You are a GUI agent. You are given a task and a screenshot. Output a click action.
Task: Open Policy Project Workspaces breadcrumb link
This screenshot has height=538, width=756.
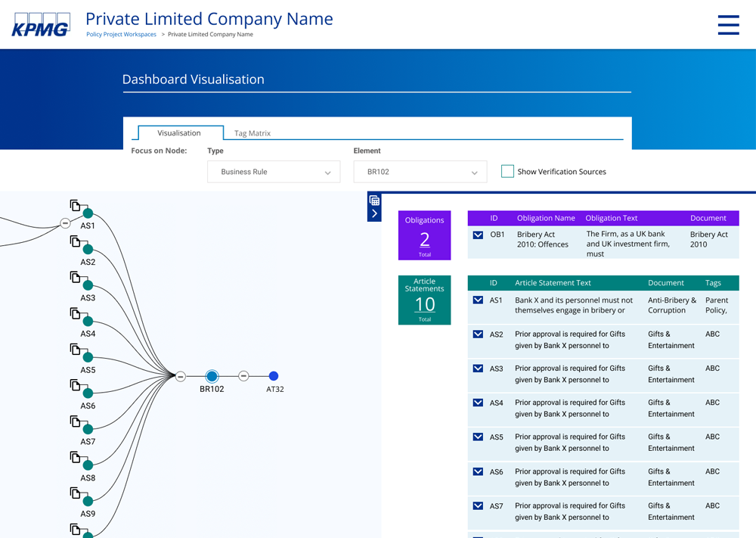121,35
